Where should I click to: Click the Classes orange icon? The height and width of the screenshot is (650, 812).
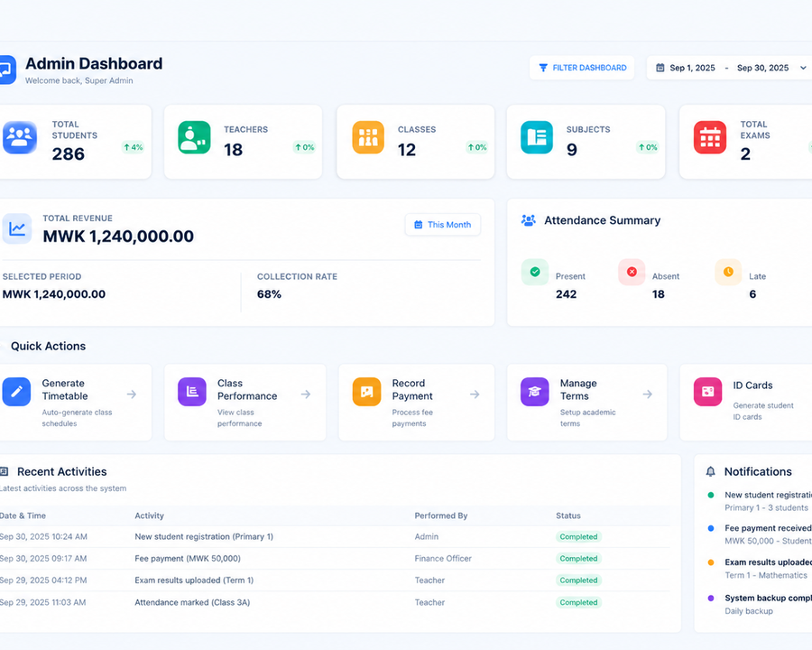click(368, 137)
